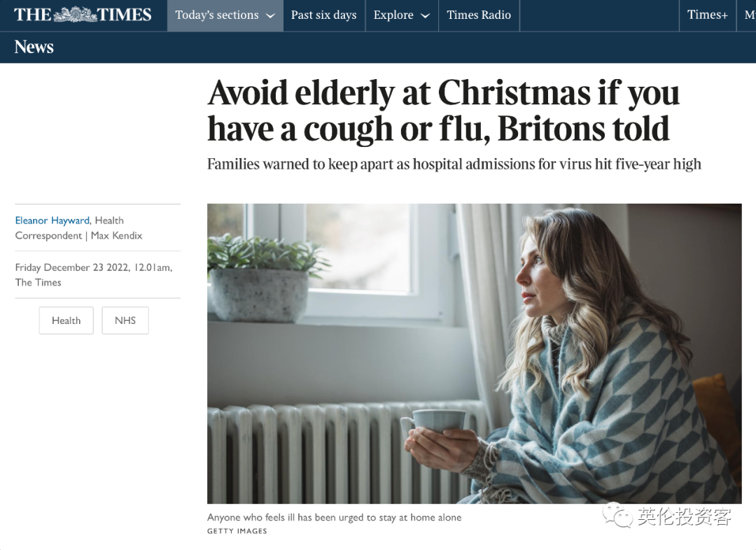Click the article subheadline about hospital admissions
The height and width of the screenshot is (550, 756).
pos(454,164)
